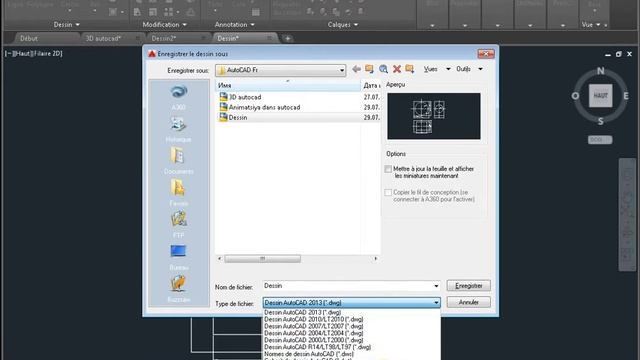The height and width of the screenshot is (360, 640).
Task: Sort files by the 'Имя' column header
Action: coord(288,85)
